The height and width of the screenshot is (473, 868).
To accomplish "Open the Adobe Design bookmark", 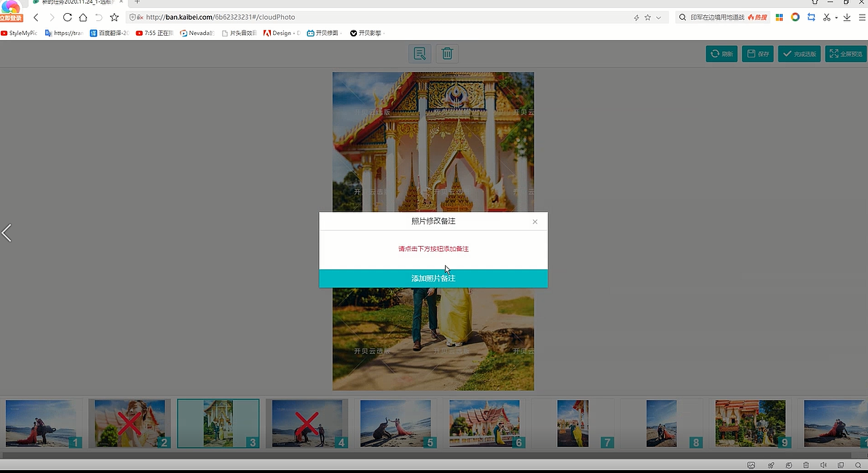I will tap(282, 33).
